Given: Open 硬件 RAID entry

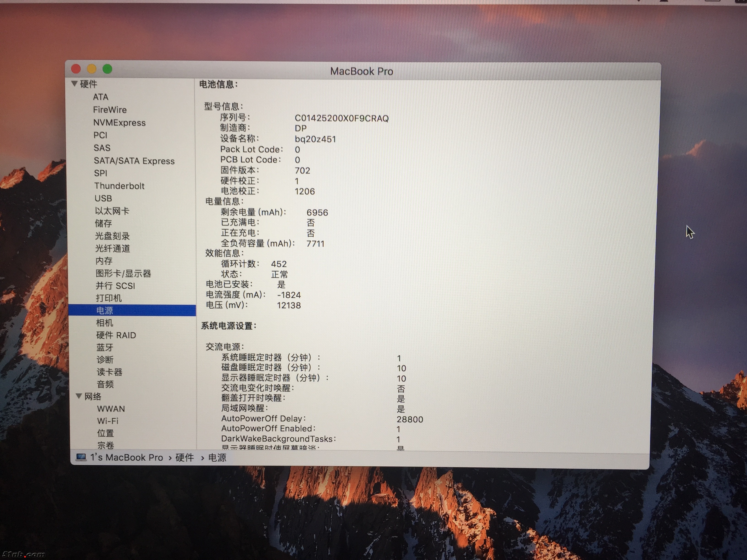Looking at the screenshot, I should click(x=116, y=335).
